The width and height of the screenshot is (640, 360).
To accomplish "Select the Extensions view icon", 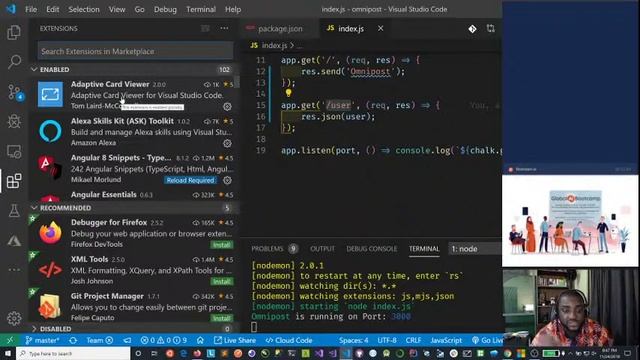I will [14, 181].
